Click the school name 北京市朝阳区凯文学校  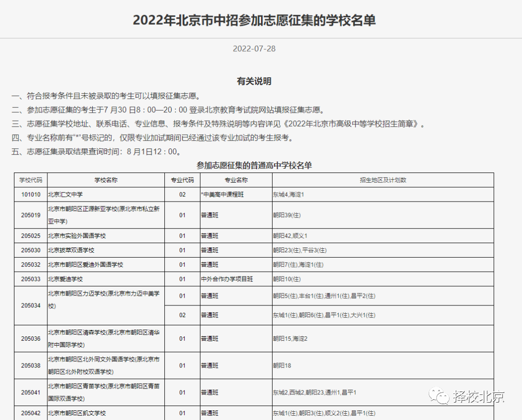point(77,413)
